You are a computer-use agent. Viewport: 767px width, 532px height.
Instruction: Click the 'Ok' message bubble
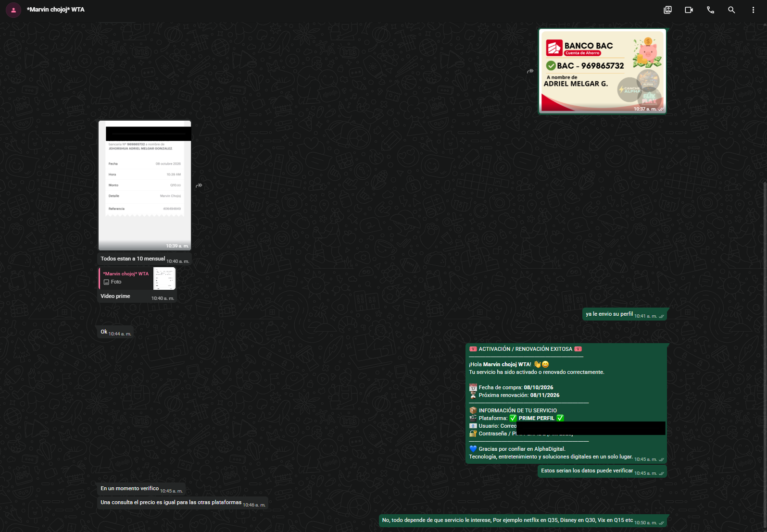pos(115,332)
